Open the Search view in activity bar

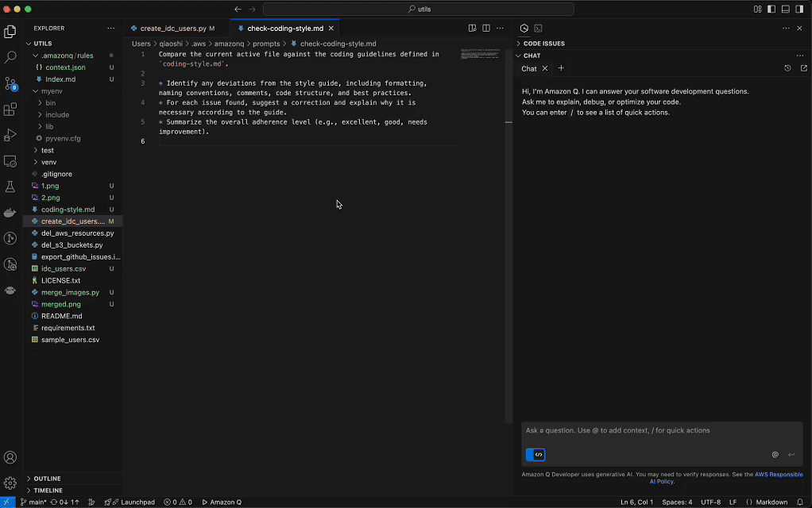10,57
